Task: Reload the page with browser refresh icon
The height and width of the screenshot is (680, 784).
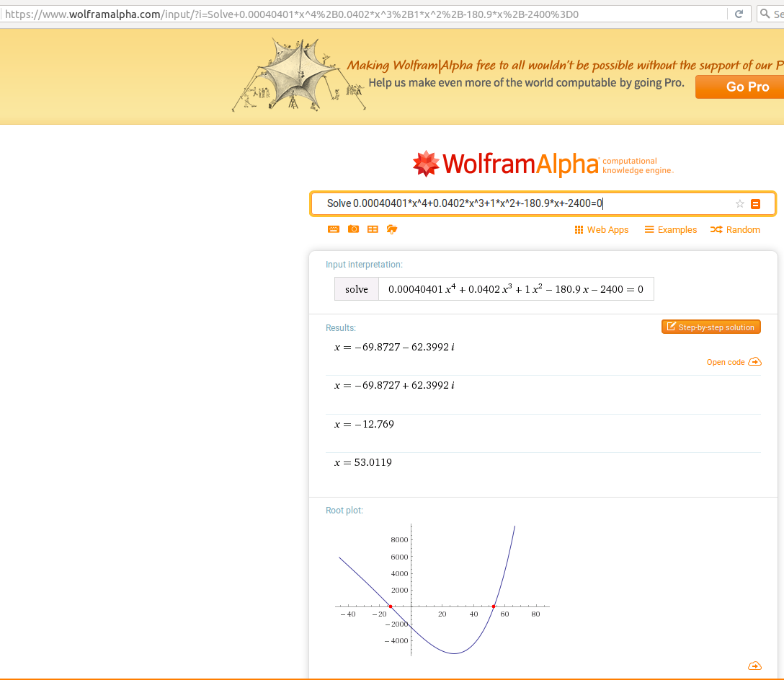Action: coord(739,14)
